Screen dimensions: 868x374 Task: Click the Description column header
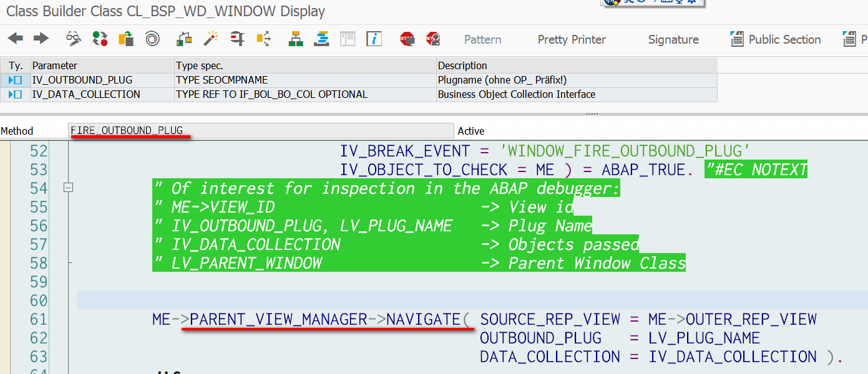pos(577,65)
